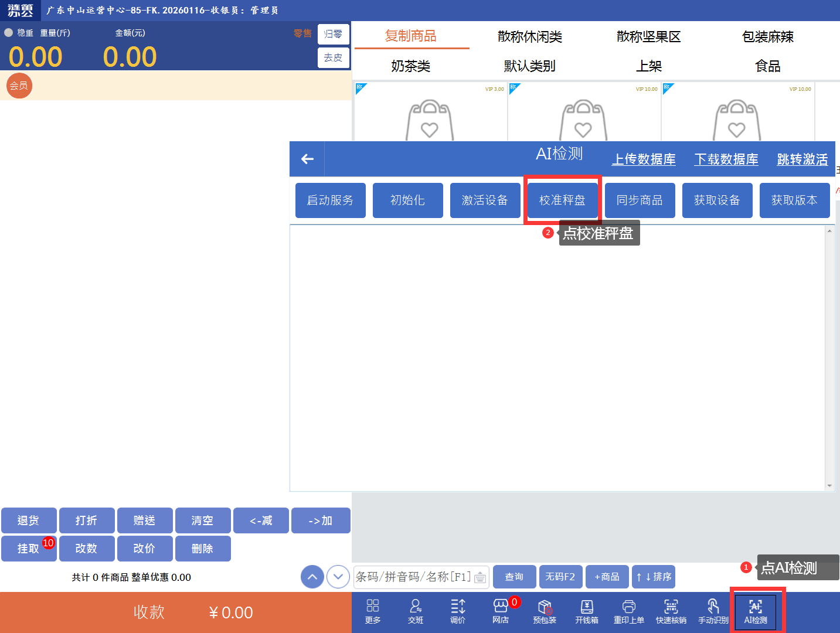Click the back arrow in AI检测 panel
The image size is (840, 633).
(307, 159)
